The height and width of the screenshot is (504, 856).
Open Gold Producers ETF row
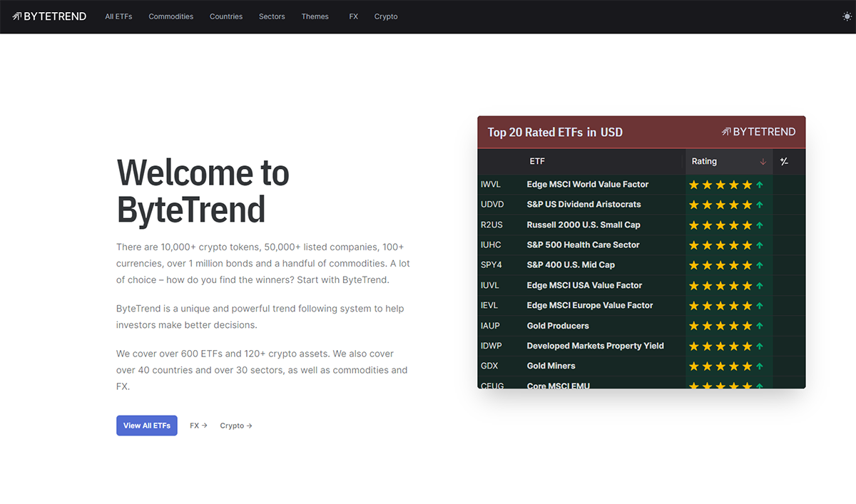coord(558,326)
